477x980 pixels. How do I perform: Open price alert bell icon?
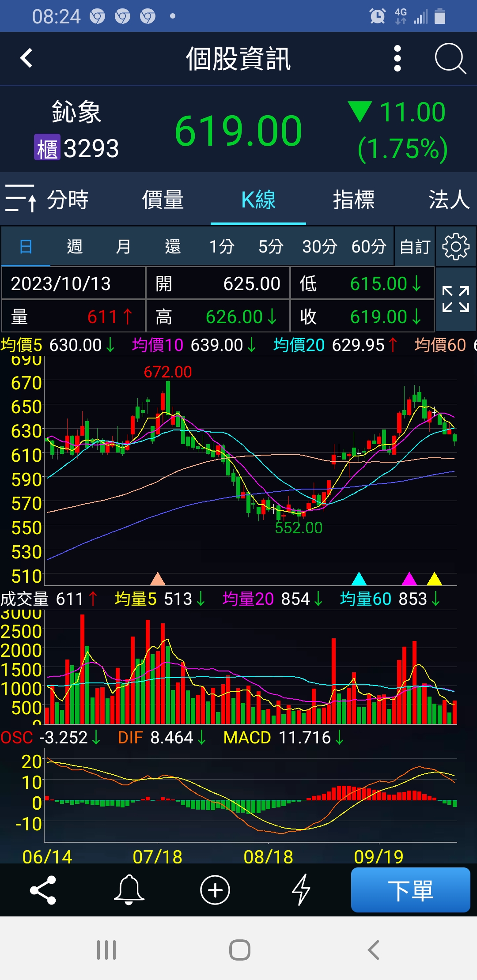point(129,890)
